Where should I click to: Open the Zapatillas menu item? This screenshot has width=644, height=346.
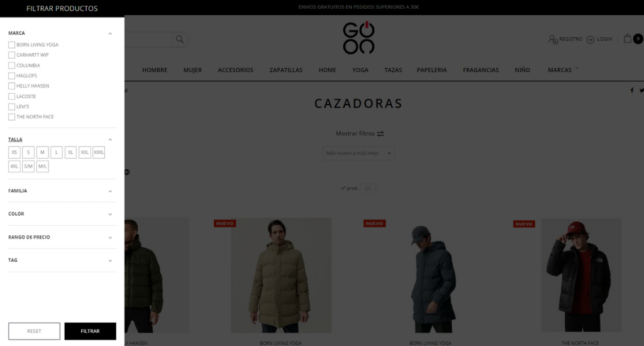point(286,70)
